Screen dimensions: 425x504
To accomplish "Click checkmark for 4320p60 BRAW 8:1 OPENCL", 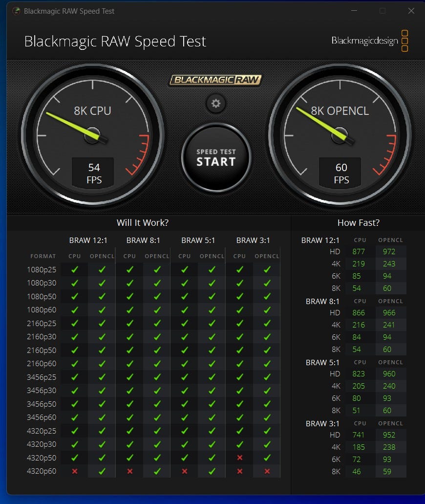I will click(x=157, y=471).
